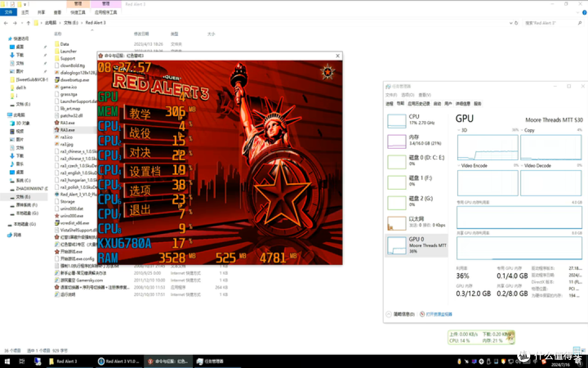This screenshot has height=368, width=588.
Task: Select the ra3.ico file
Action: coord(63,137)
